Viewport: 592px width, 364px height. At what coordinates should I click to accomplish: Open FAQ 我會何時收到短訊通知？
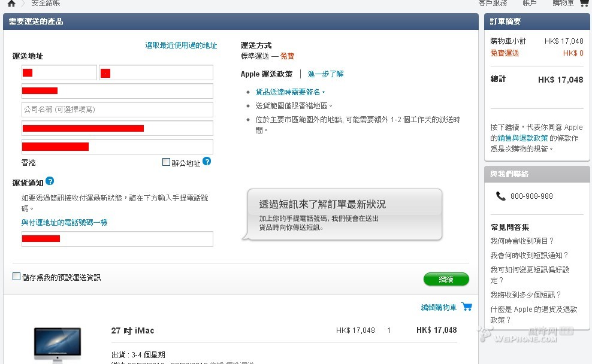pos(529,256)
